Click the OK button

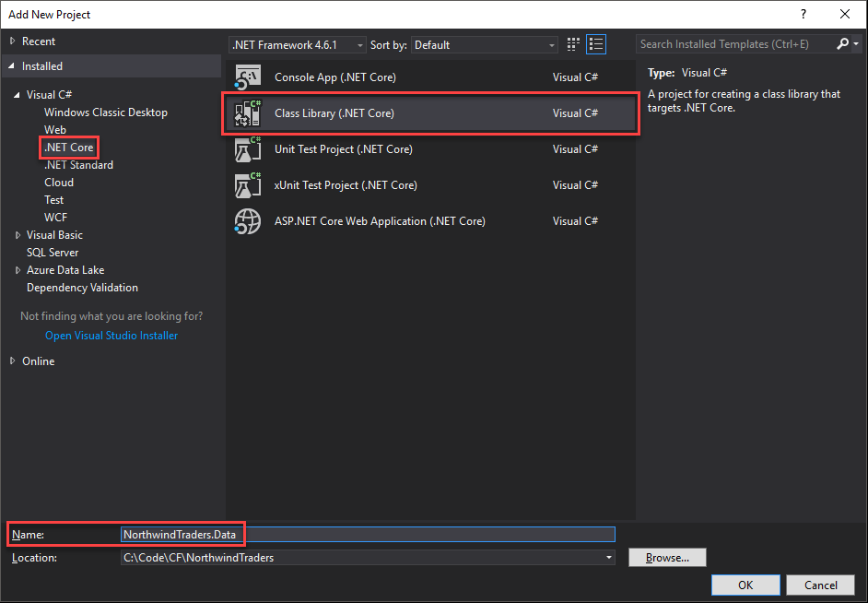tap(745, 585)
